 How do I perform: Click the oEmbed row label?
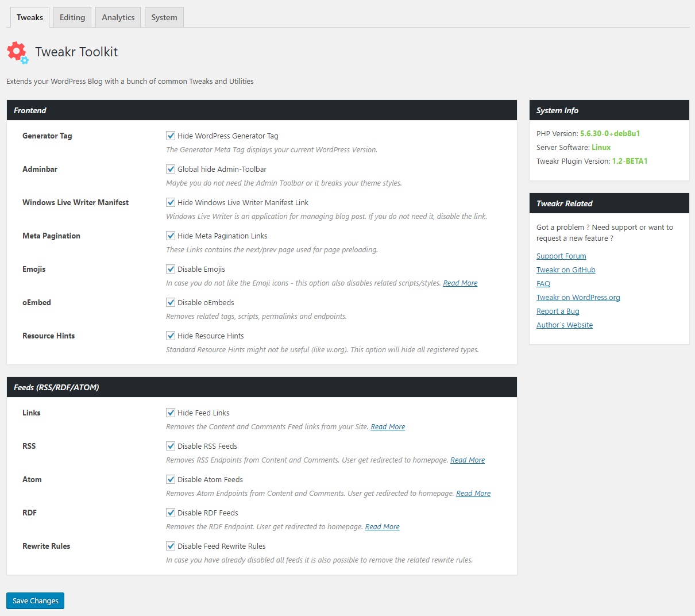[37, 302]
